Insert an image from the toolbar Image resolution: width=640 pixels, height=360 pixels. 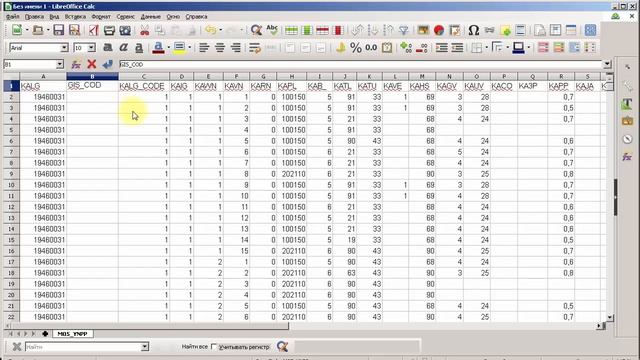click(x=423, y=30)
